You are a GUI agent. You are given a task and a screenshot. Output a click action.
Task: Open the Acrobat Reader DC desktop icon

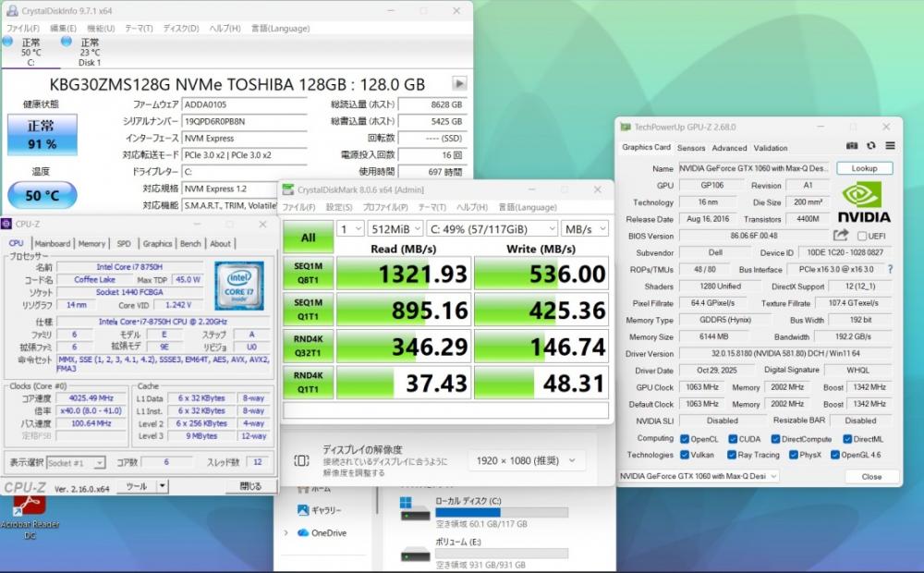click(x=29, y=506)
